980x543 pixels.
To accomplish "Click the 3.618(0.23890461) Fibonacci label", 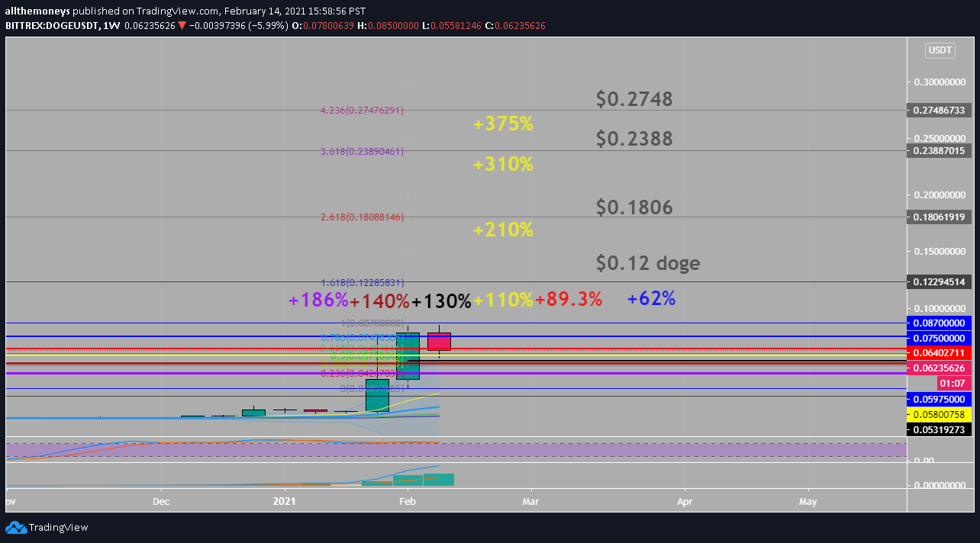I will 362,152.
